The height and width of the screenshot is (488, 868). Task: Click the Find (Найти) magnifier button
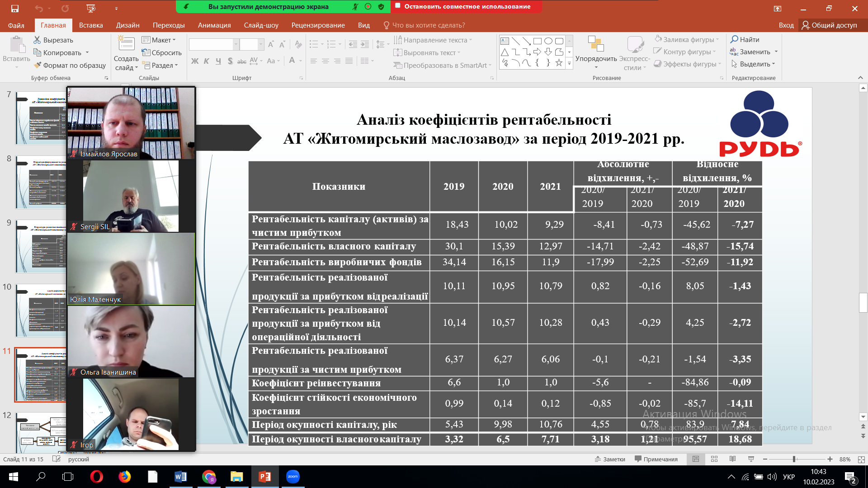(745, 40)
